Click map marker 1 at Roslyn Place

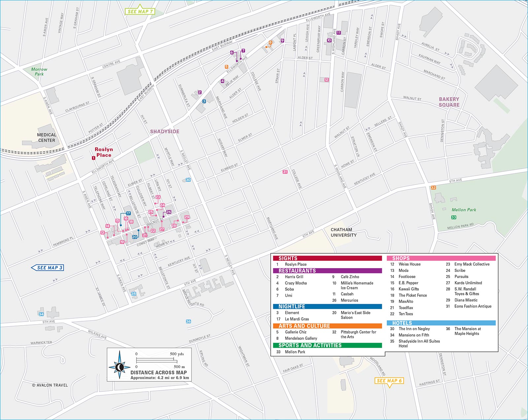click(94, 158)
